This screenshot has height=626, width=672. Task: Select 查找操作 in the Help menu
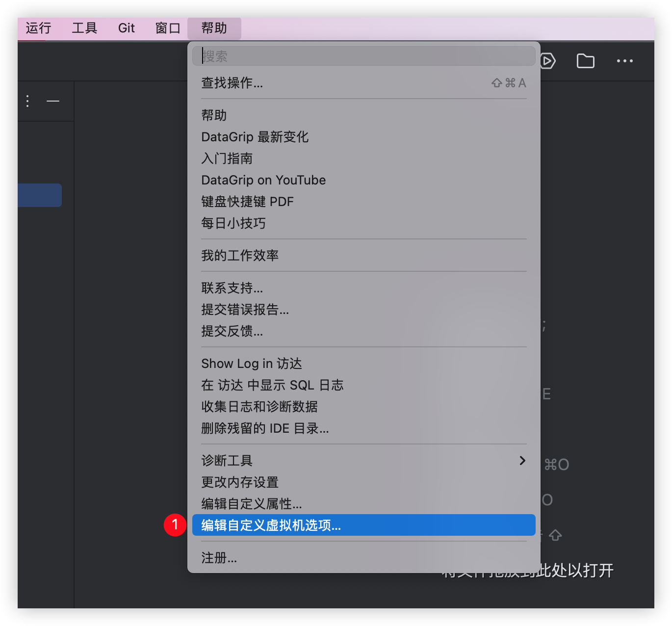(x=232, y=83)
